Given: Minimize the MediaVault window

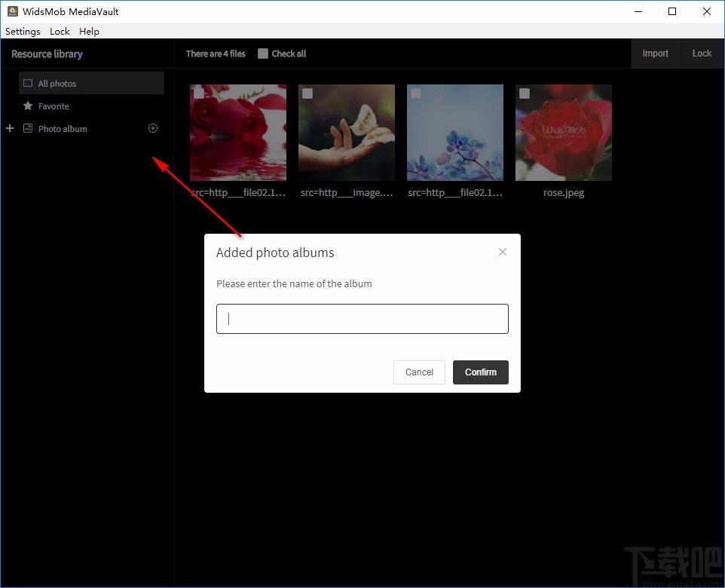Looking at the screenshot, I should coord(638,11).
